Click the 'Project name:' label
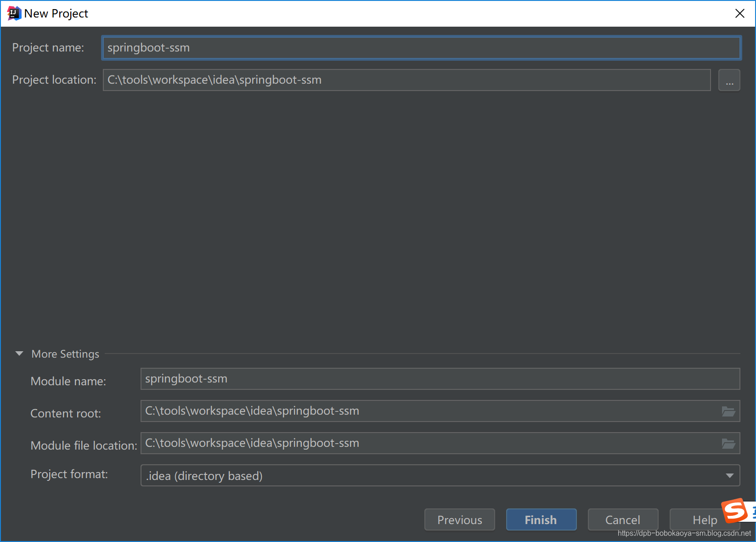The height and width of the screenshot is (542, 756). pos(48,48)
